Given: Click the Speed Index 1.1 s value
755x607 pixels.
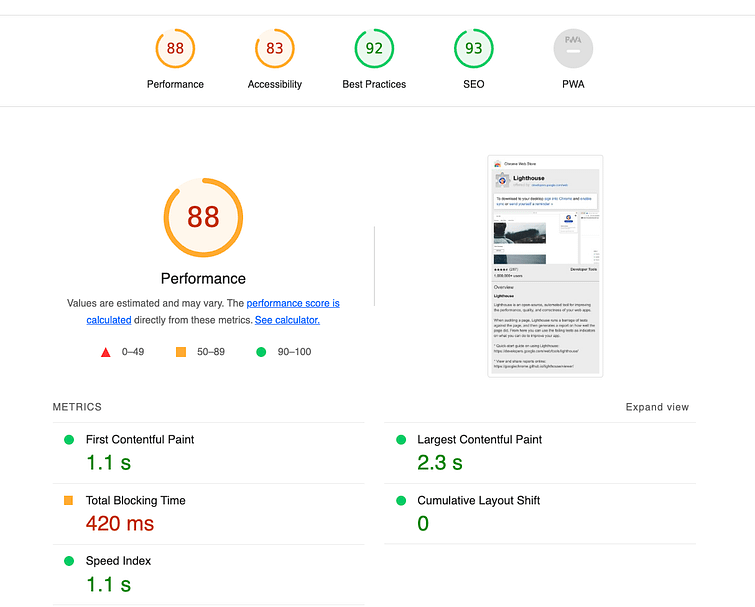Looking at the screenshot, I should 108,584.
